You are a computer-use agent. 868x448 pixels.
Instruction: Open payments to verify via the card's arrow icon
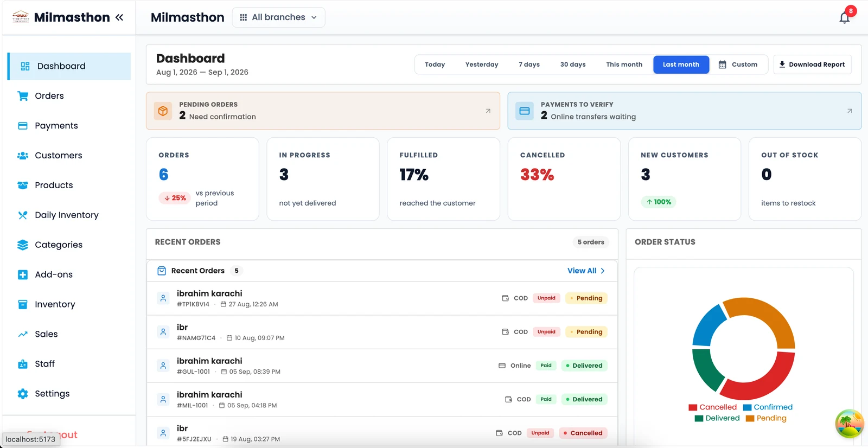click(x=850, y=111)
